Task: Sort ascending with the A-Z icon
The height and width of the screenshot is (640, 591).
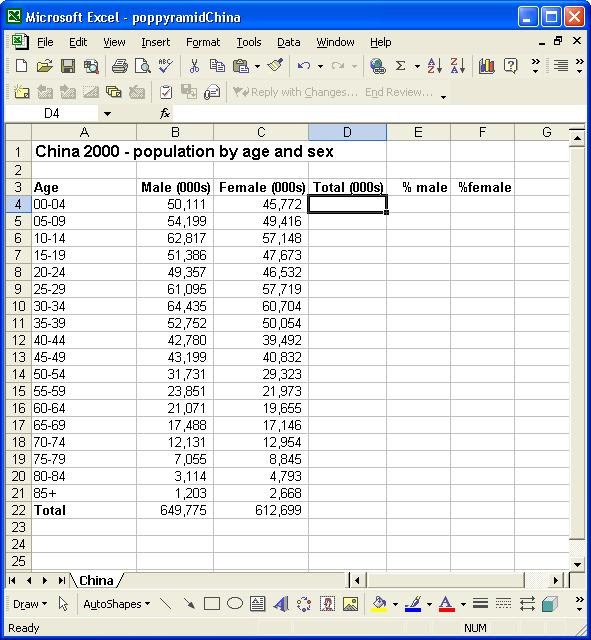Action: coord(435,66)
